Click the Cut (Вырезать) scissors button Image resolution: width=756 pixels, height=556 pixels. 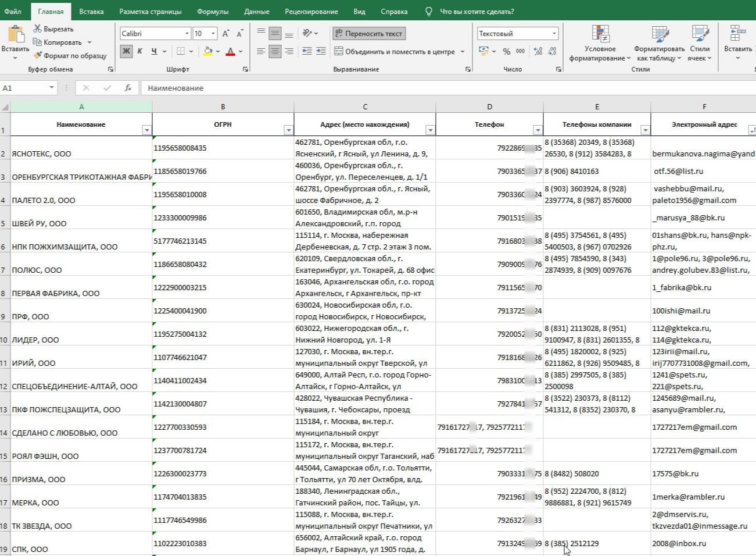click(53, 28)
